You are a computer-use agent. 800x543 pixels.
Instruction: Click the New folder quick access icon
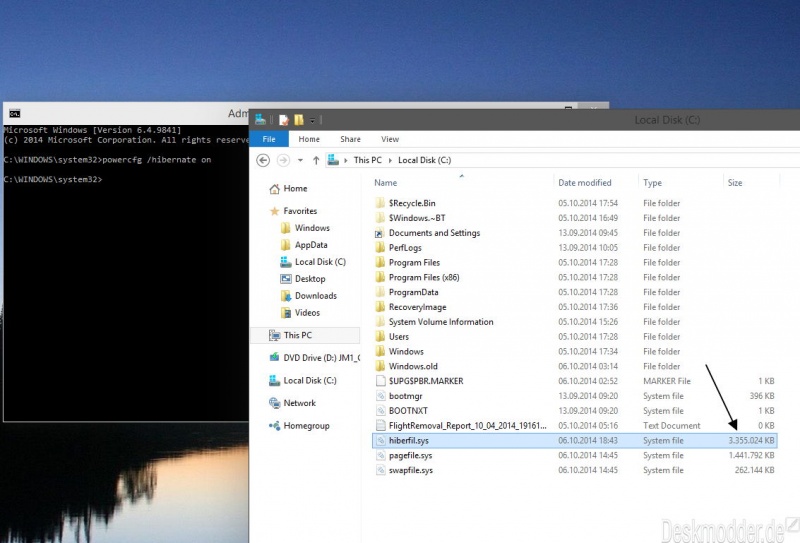(299, 120)
